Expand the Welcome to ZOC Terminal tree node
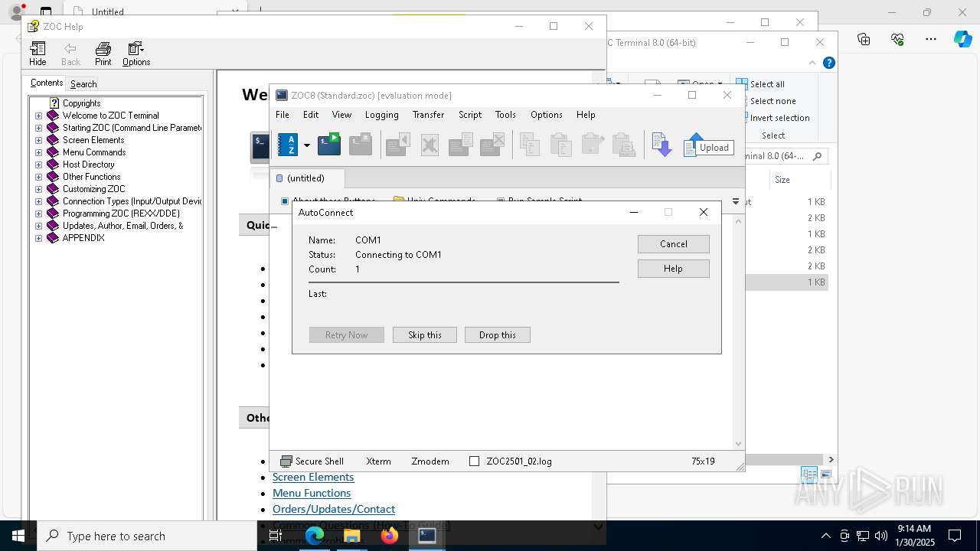Screen dimensions: 980x551 [x=39, y=116]
